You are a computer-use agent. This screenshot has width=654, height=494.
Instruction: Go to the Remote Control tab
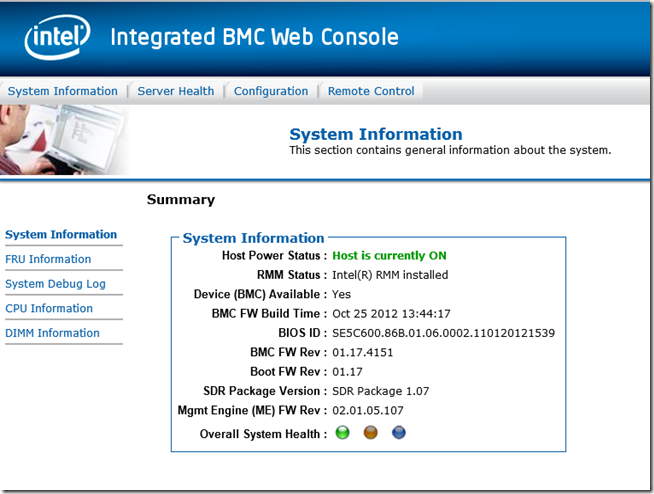[371, 91]
